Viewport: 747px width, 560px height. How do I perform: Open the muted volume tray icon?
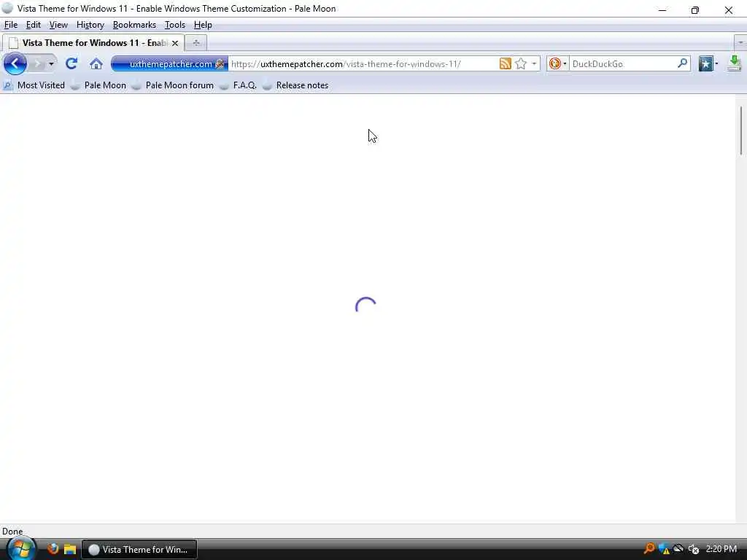point(694,549)
